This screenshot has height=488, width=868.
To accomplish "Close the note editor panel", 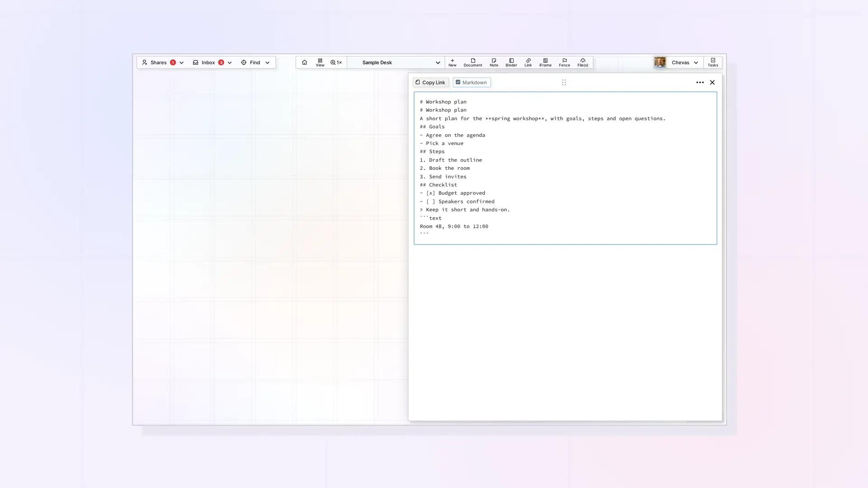I will [x=712, y=82].
